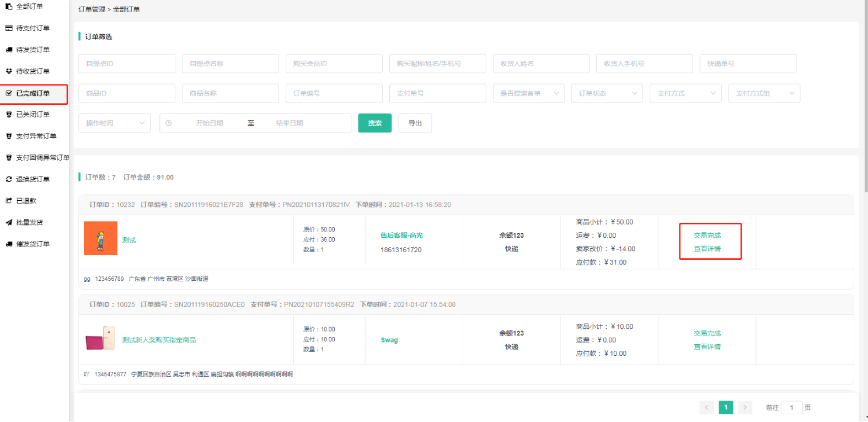Click the 已退款 sidebar icon
868x422 pixels.
coord(9,201)
